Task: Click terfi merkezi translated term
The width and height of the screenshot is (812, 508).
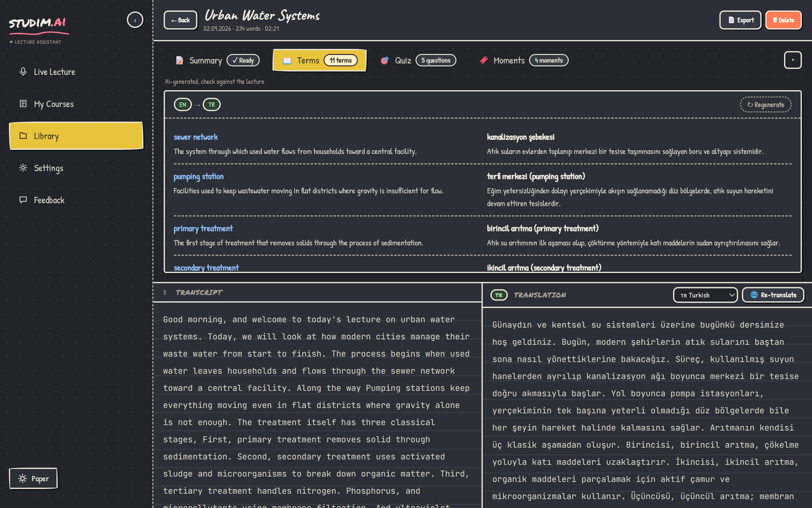Action: click(x=536, y=177)
